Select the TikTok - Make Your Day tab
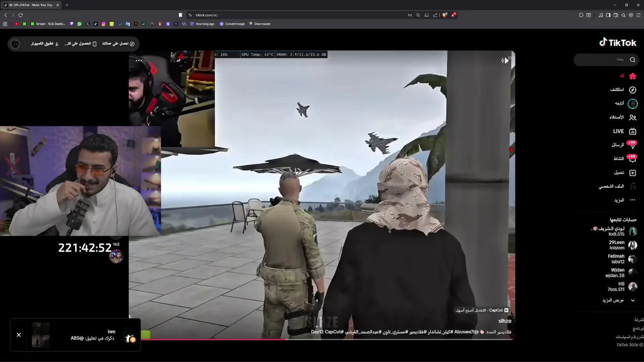Screen dimensions: 644x362 coord(31,5)
